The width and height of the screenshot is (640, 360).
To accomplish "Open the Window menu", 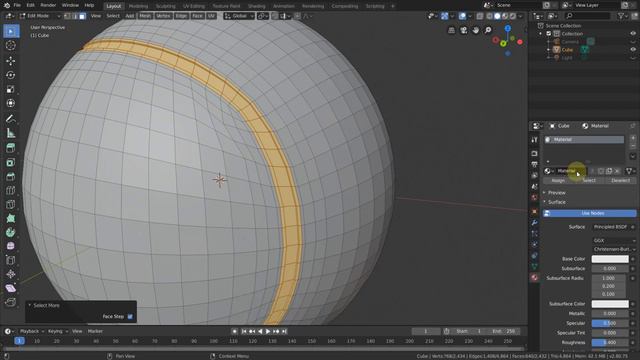I will pyautogui.click(x=70, y=5).
